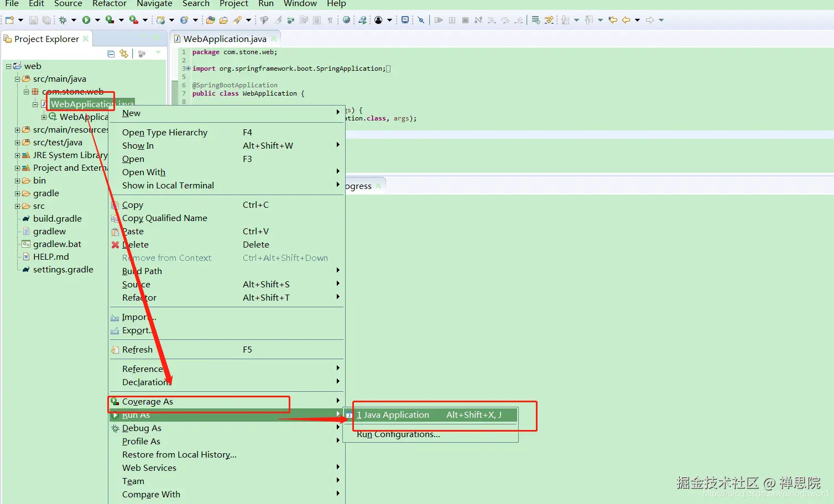Expand the gradle folder node
This screenshot has width=834, height=504.
click(x=17, y=193)
